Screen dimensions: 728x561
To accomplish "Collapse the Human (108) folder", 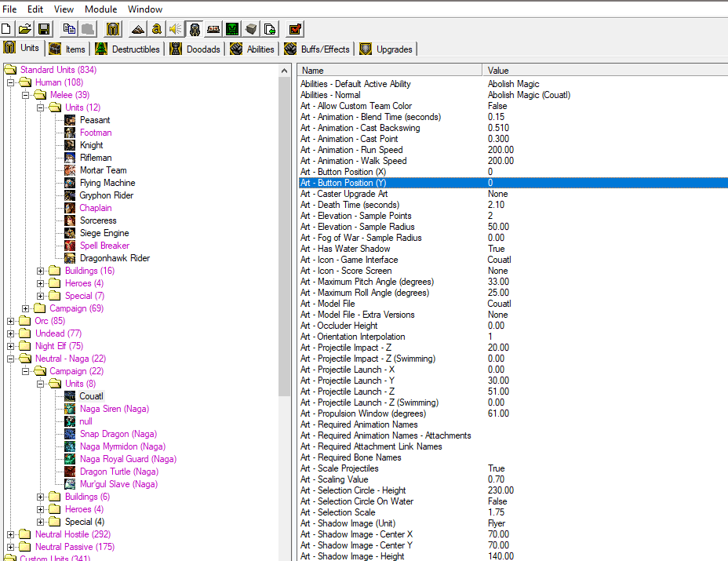I will pos(11,82).
